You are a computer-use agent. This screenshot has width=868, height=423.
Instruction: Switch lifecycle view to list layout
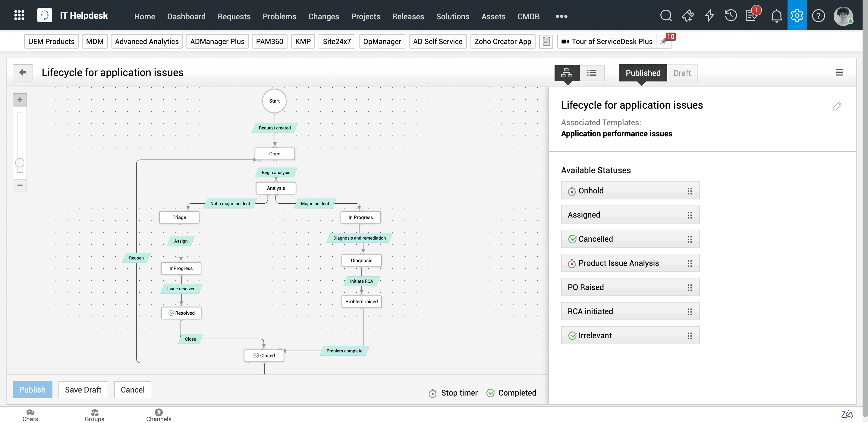click(x=592, y=73)
